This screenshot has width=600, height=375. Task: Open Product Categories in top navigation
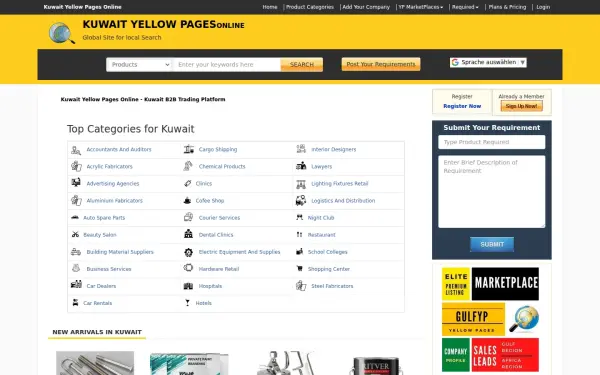pyautogui.click(x=310, y=7)
